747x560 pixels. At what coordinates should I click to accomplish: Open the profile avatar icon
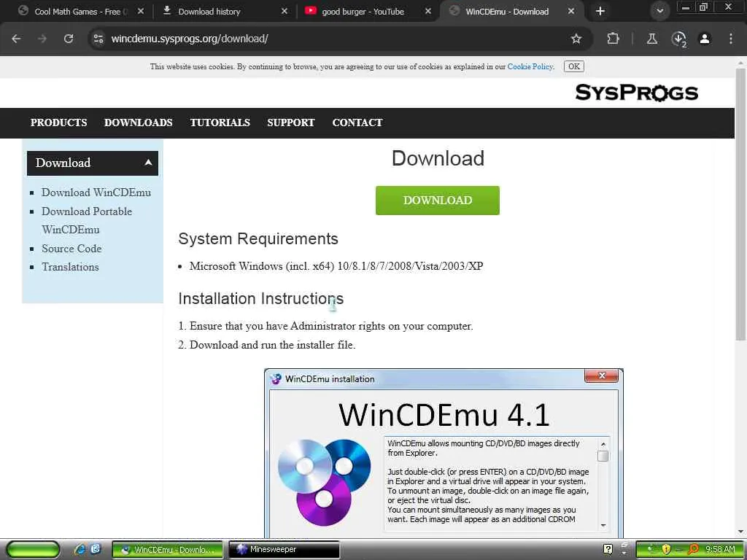click(x=705, y=39)
